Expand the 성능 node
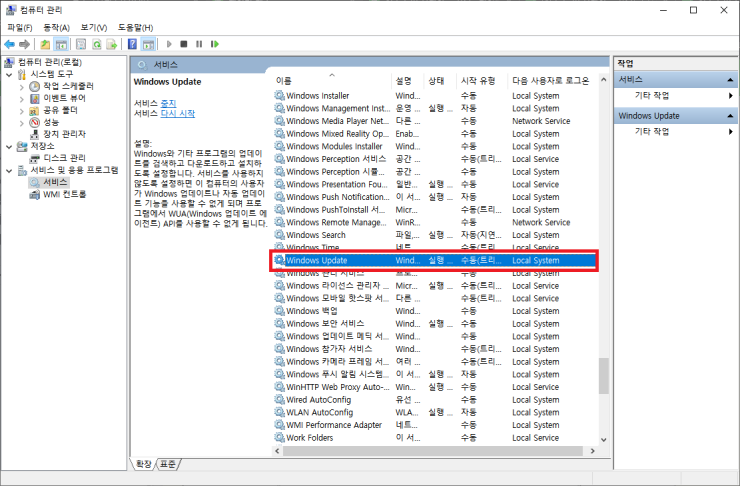 [22, 123]
